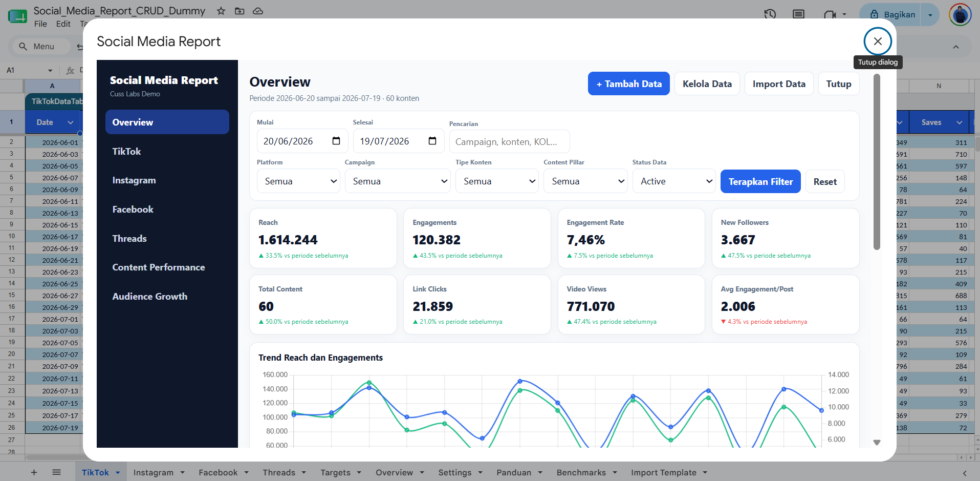Viewport: 980px width, 481px height.
Task: Click the all sheets list icon
Action: point(56,472)
